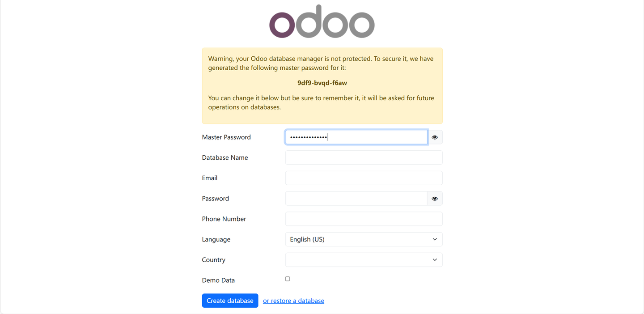Show the Password field contents via eye icon
The width and height of the screenshot is (644, 314).
click(x=434, y=198)
